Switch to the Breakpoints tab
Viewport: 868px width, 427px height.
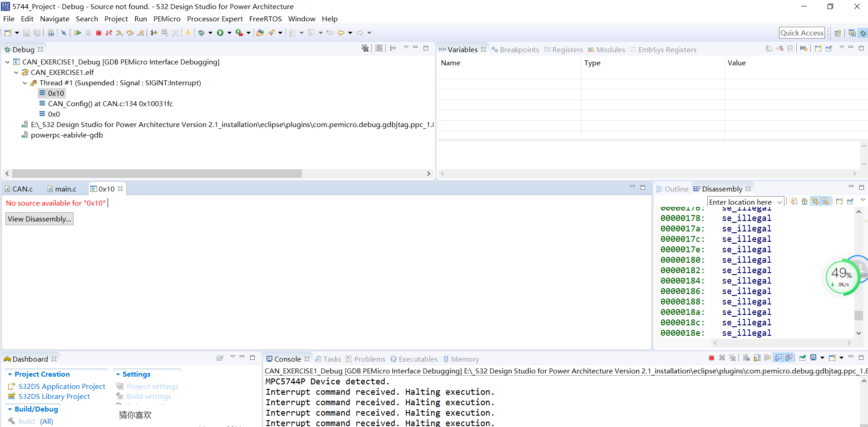pos(518,49)
